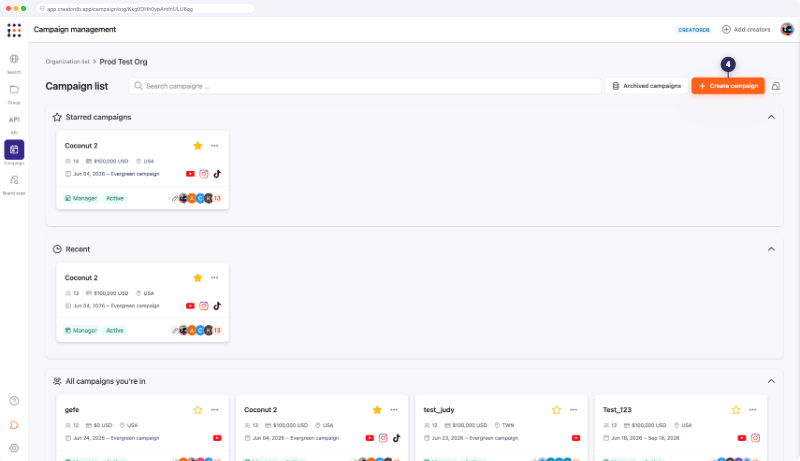800x461 pixels.
Task: Click Manager tag on starred Coconut 2
Action: (81, 198)
